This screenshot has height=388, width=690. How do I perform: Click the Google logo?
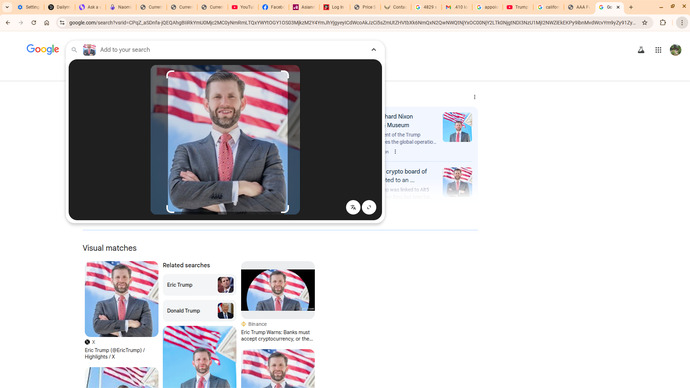43,49
